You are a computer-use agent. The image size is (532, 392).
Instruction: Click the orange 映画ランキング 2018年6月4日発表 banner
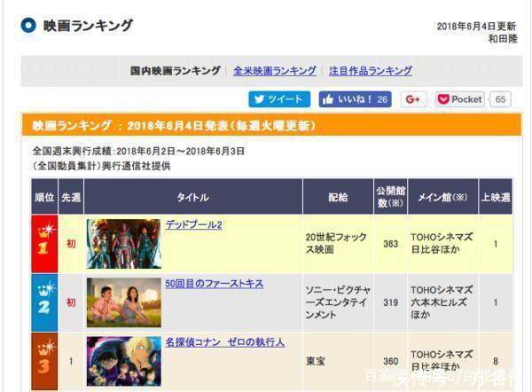pos(271,126)
